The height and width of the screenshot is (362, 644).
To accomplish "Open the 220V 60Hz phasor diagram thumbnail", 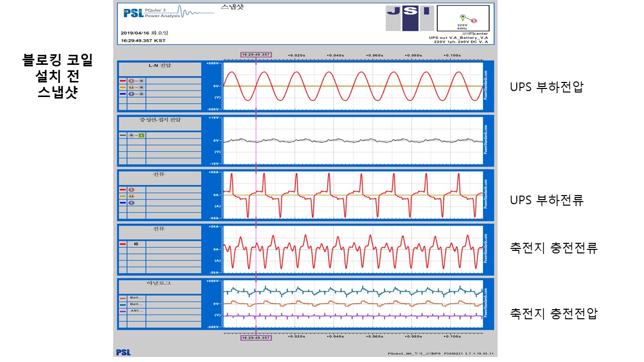I will [x=463, y=19].
